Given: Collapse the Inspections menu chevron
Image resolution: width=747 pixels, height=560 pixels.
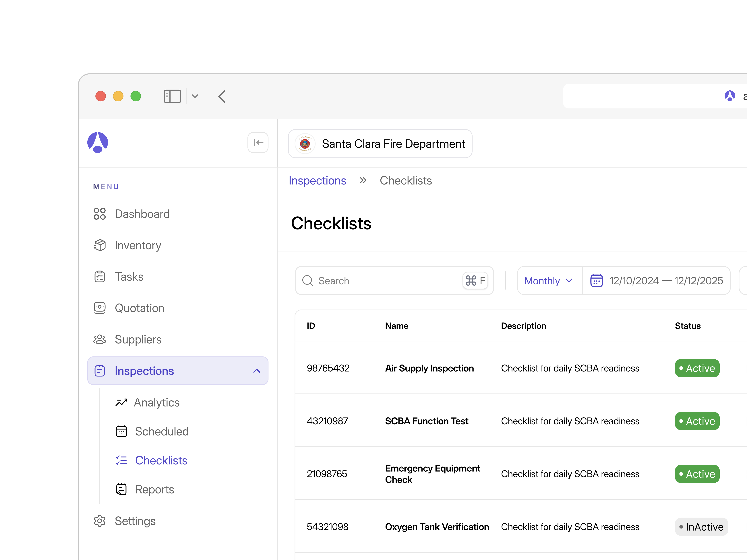Looking at the screenshot, I should click(257, 371).
